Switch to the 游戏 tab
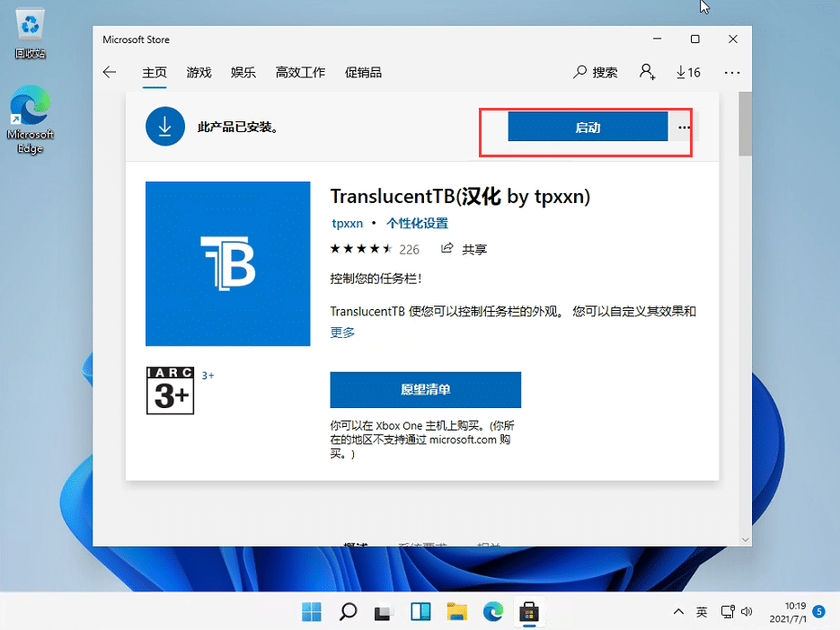 click(x=199, y=72)
